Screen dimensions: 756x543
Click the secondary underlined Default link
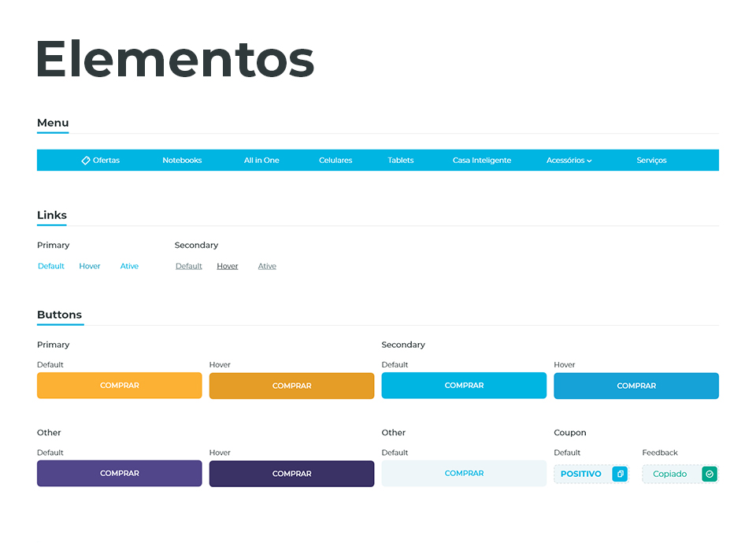coord(189,266)
